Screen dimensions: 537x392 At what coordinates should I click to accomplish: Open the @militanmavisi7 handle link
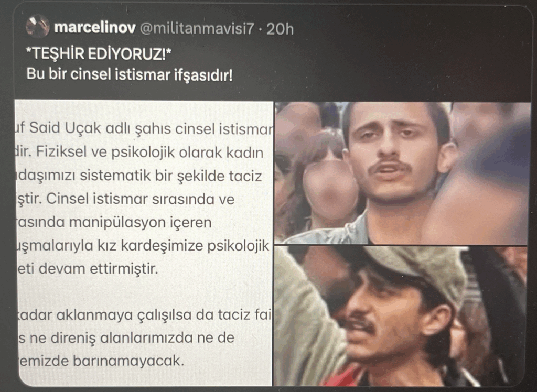click(197, 29)
